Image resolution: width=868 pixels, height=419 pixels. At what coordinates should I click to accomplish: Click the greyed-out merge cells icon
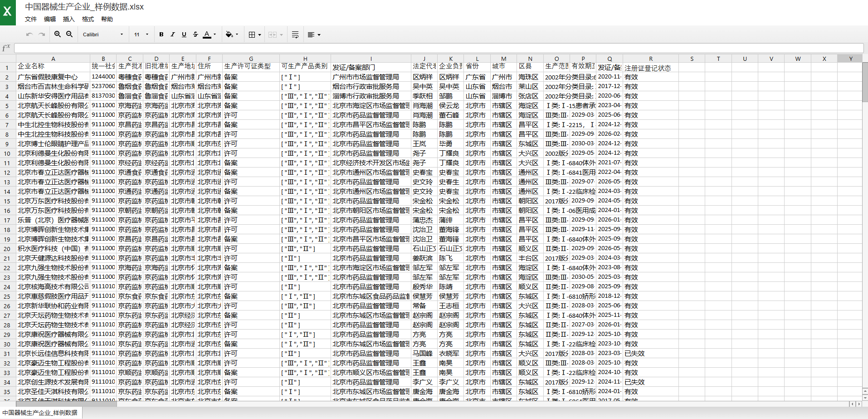tap(273, 35)
